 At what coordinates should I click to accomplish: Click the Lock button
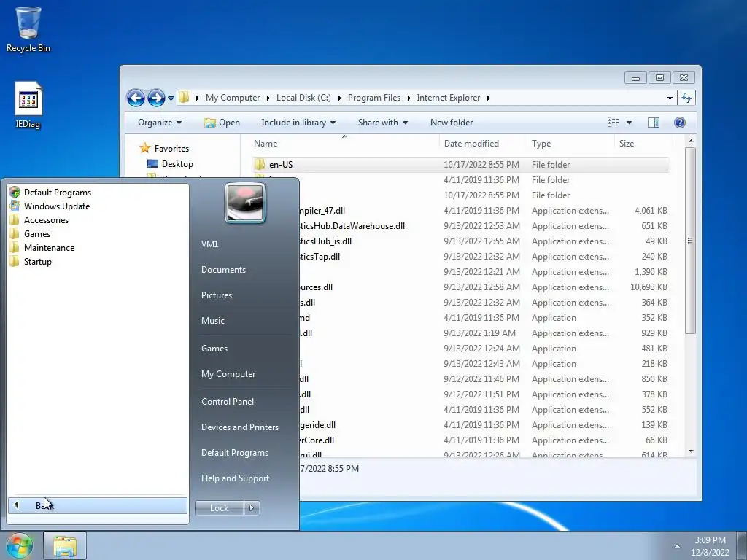(x=219, y=508)
